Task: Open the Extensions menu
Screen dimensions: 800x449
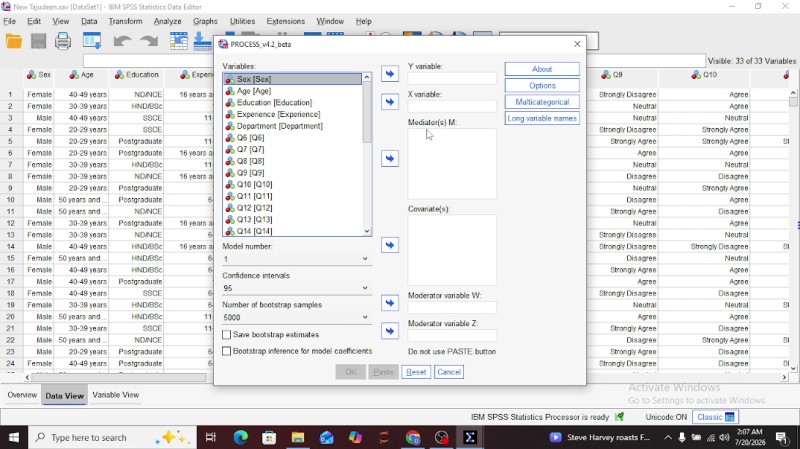Action: coord(285,21)
